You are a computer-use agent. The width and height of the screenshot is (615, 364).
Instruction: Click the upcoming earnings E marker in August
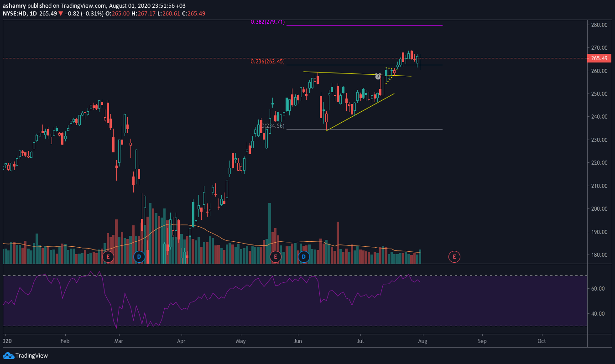pyautogui.click(x=454, y=257)
